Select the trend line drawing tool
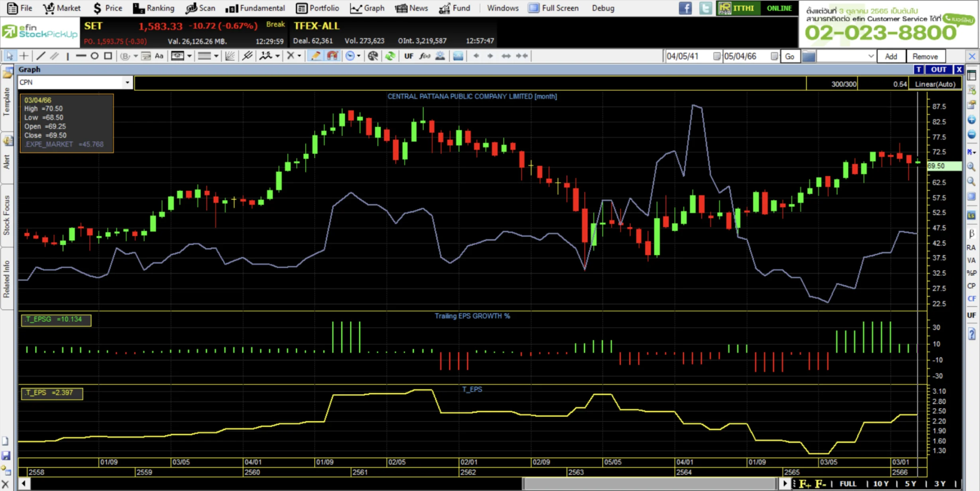The width and height of the screenshot is (980, 491). 41,56
